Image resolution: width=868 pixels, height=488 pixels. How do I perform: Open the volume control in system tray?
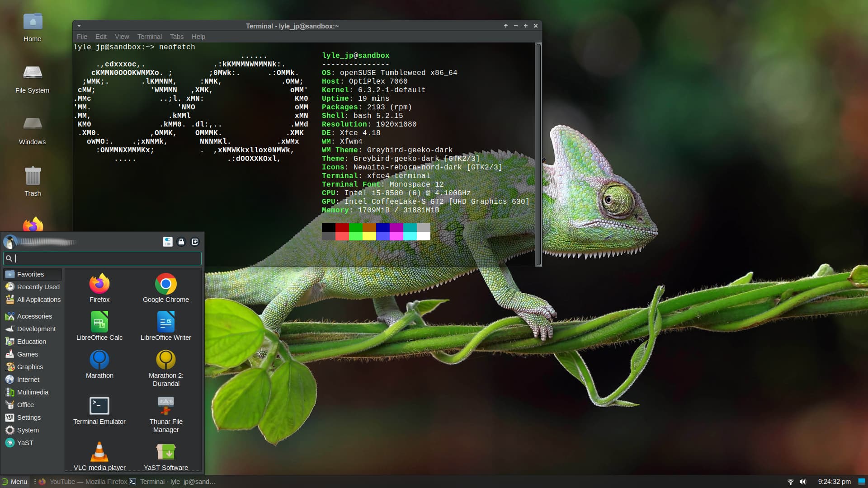pos(803,482)
